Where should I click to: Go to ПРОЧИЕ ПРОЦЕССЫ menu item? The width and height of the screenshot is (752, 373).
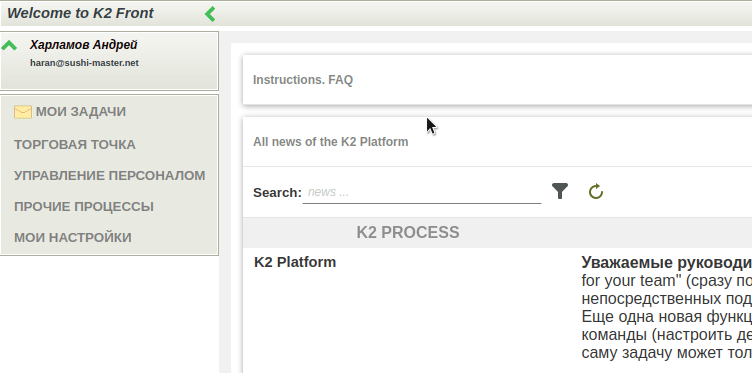pyautogui.click(x=84, y=207)
